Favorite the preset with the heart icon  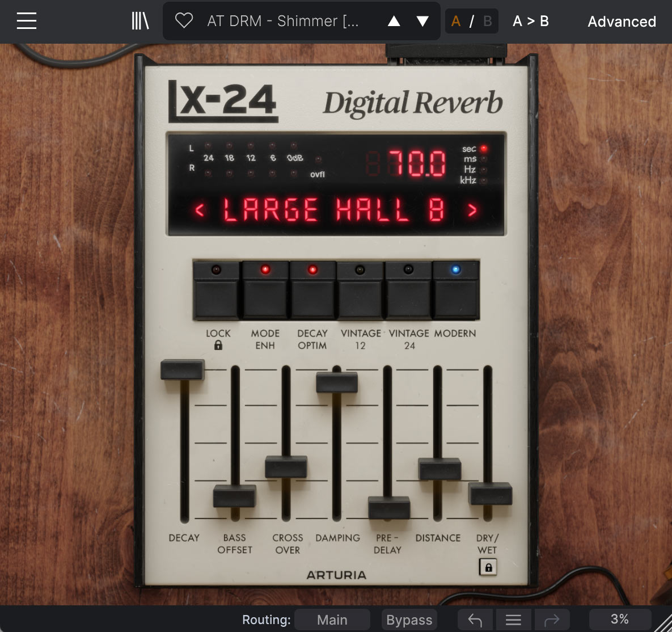[184, 20]
